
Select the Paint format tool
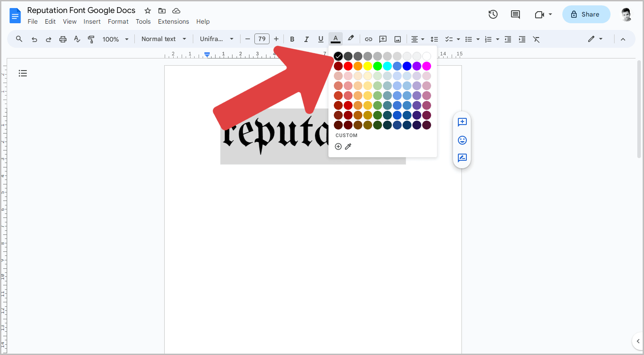pyautogui.click(x=91, y=39)
